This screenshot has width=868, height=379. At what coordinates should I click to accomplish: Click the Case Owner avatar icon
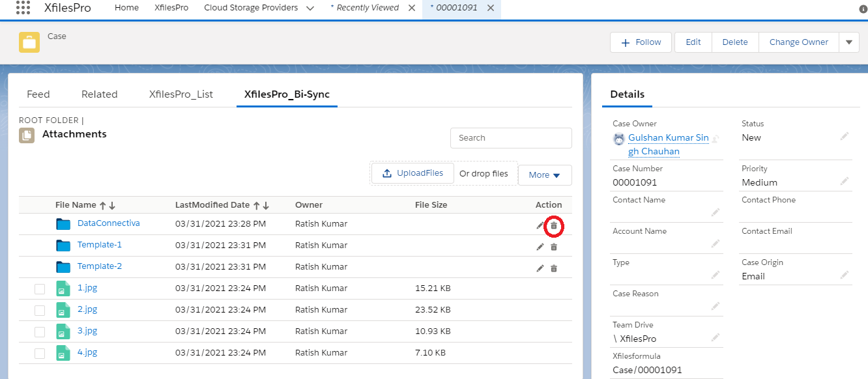coord(619,139)
